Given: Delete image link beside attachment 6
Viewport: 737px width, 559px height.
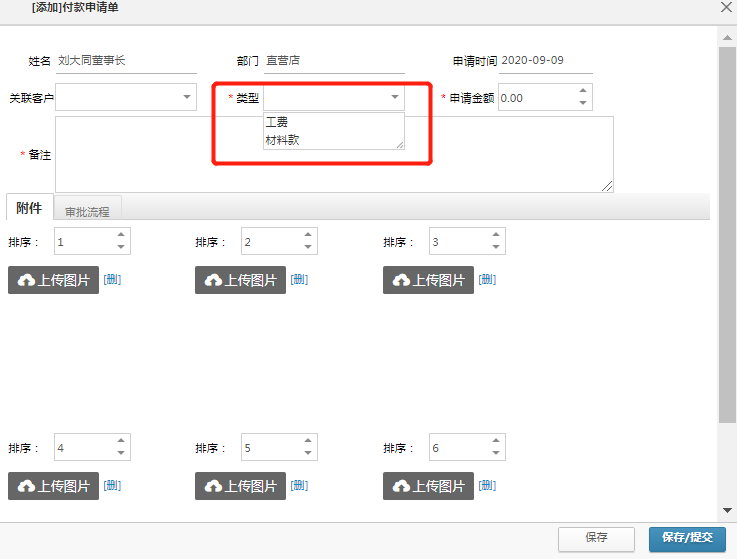Looking at the screenshot, I should [487, 486].
